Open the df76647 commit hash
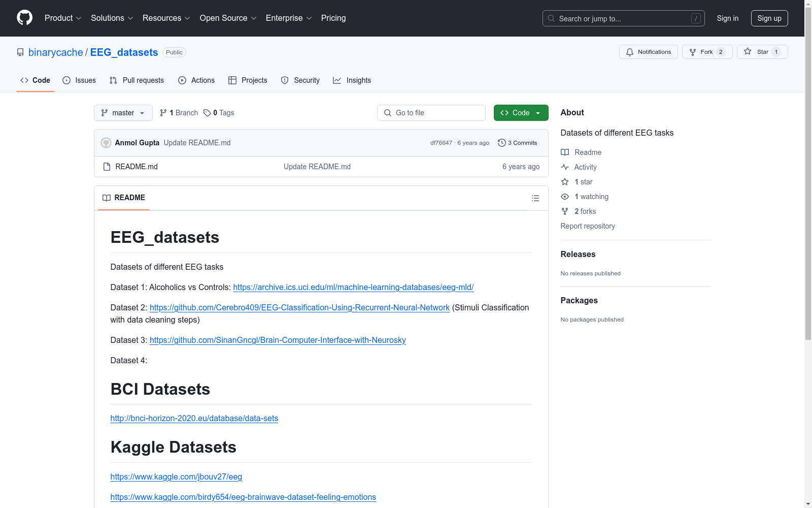The height and width of the screenshot is (508, 812). [x=441, y=143]
